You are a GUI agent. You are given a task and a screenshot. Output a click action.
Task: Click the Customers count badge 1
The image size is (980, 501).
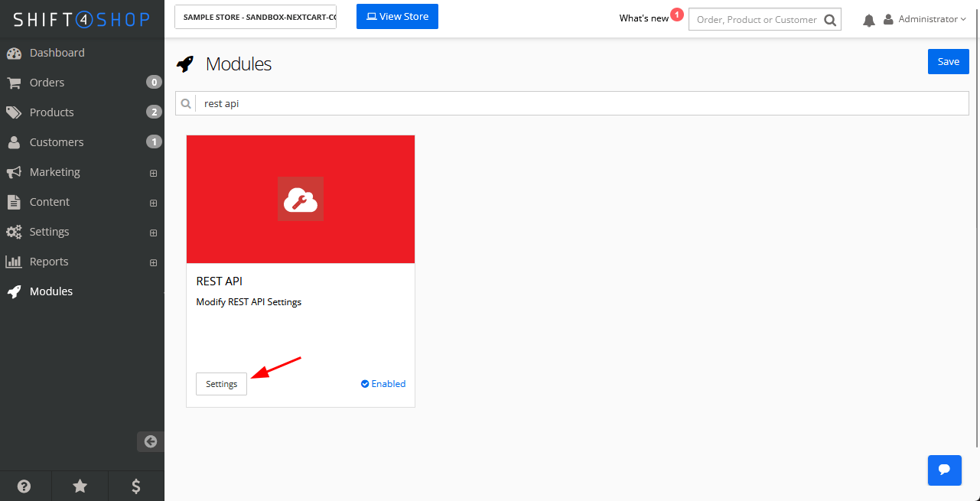click(154, 142)
